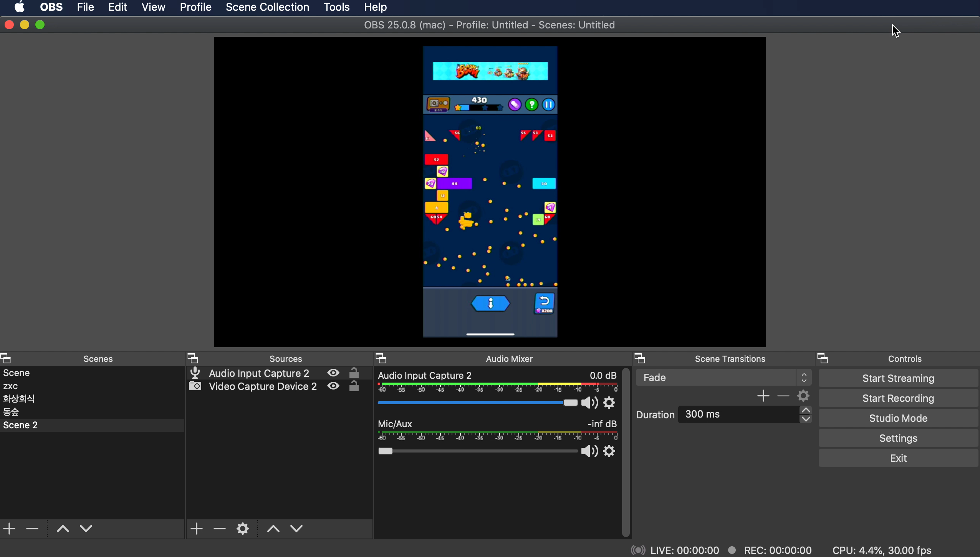Image resolution: width=980 pixels, height=557 pixels.
Task: Open source properties gear in Sources toolbar
Action: tap(243, 529)
